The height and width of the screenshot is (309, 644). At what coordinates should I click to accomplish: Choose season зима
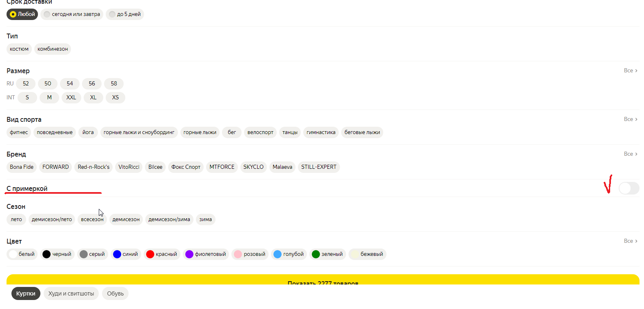coord(206,219)
